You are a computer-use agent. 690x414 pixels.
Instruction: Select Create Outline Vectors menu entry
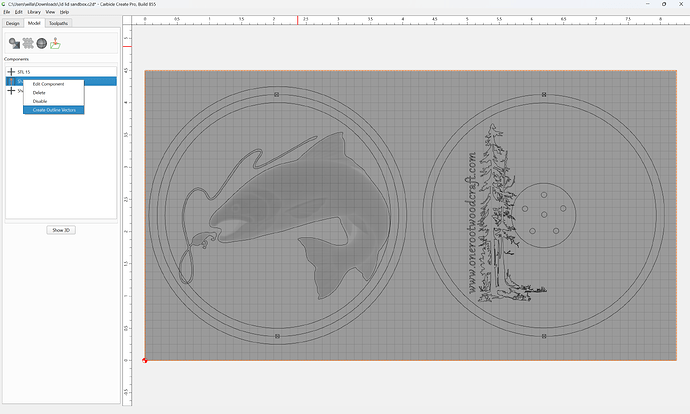[54, 110]
